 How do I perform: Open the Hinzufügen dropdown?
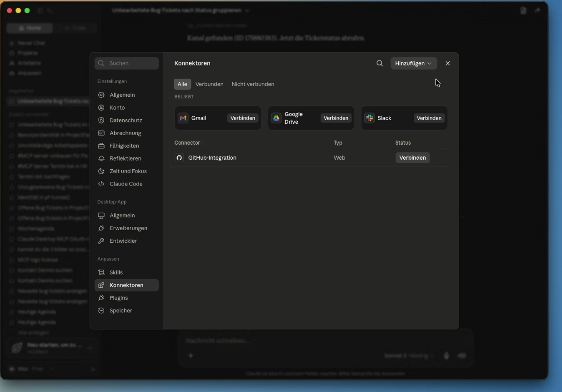413,63
